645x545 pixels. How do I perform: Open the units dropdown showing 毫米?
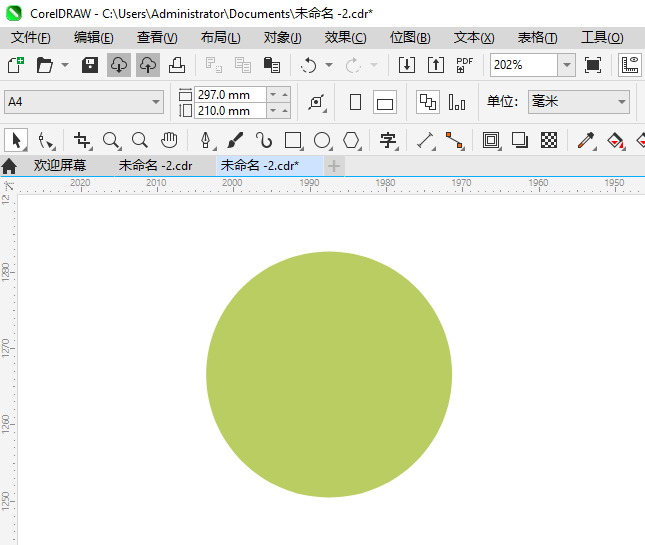(x=579, y=102)
